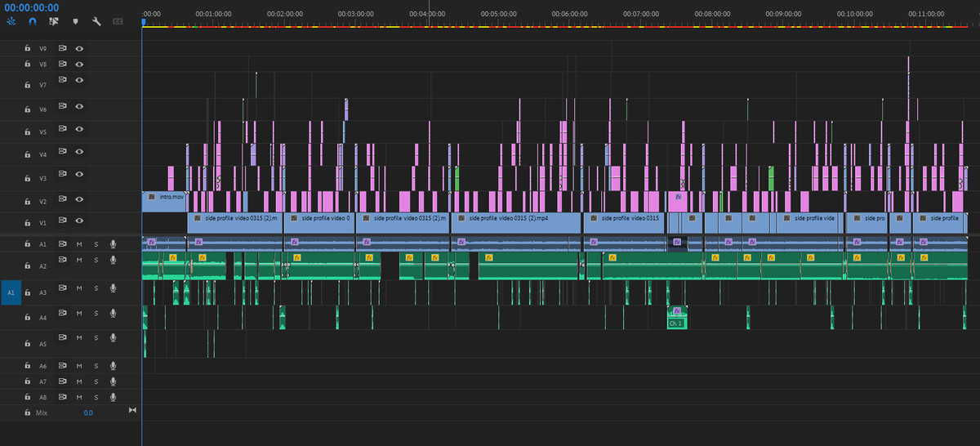
Task: Hide track V9 with eye icon
Action: [x=80, y=48]
